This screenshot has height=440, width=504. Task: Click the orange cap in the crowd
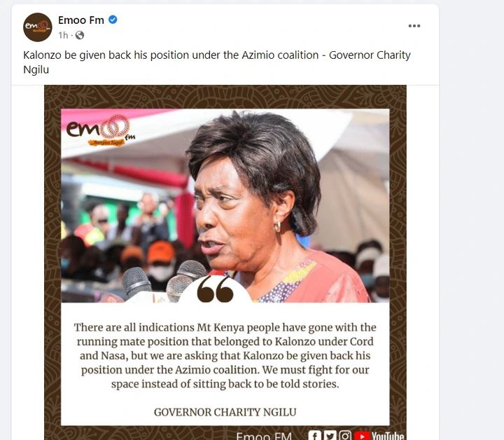tap(161, 251)
